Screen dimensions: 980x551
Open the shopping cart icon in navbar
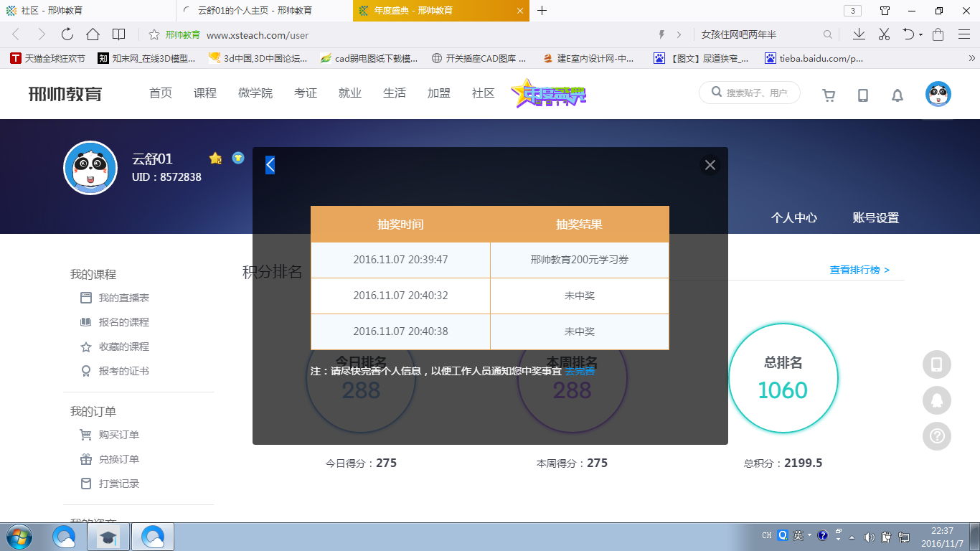(829, 94)
